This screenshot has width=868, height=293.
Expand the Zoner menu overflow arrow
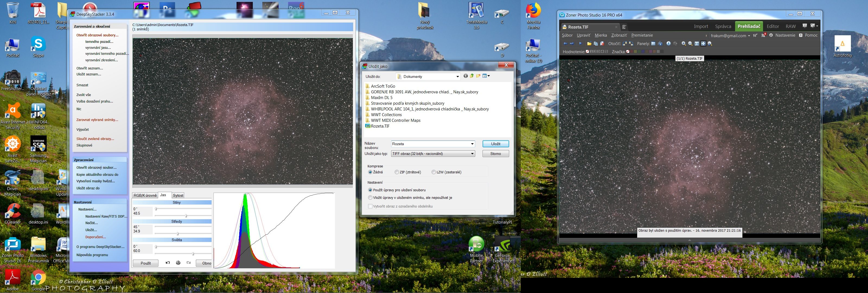706,35
